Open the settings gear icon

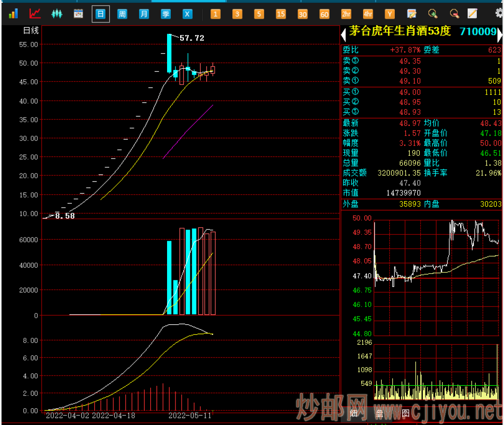[499, 14]
